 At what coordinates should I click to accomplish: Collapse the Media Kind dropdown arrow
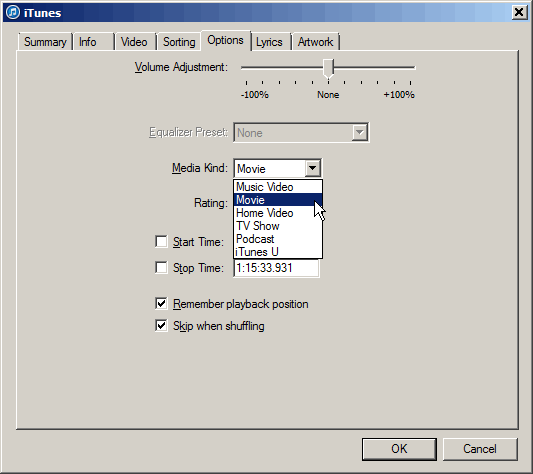[312, 168]
